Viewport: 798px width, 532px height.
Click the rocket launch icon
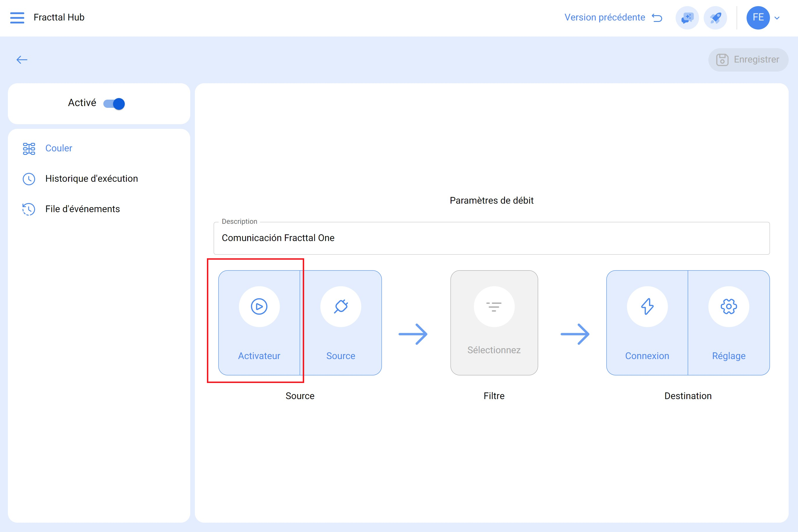(x=715, y=18)
